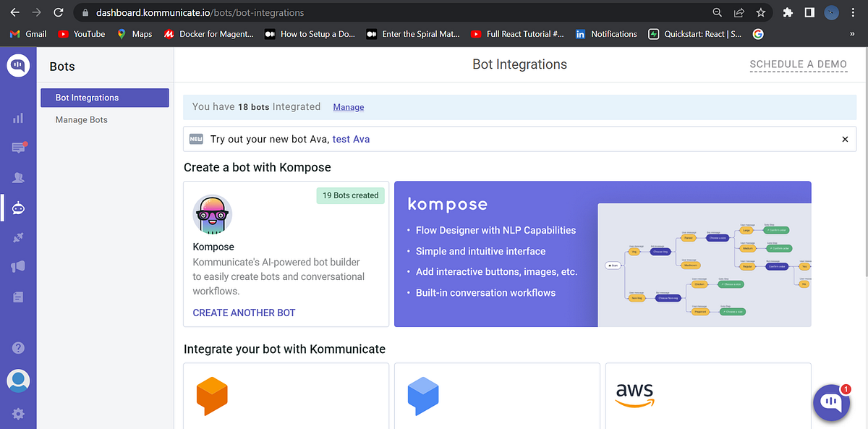Open the Integrations rocket icon

pyautogui.click(x=18, y=237)
